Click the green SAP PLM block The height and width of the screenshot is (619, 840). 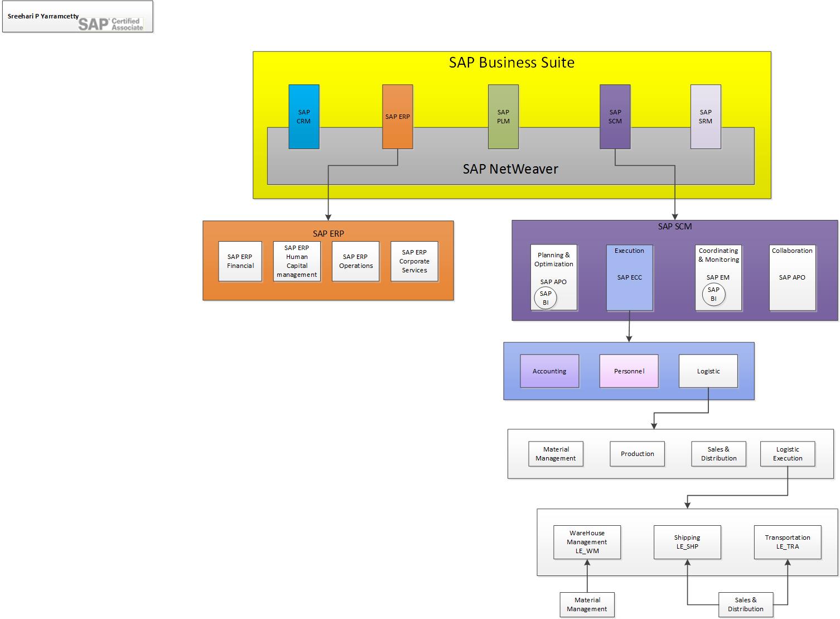(x=504, y=117)
